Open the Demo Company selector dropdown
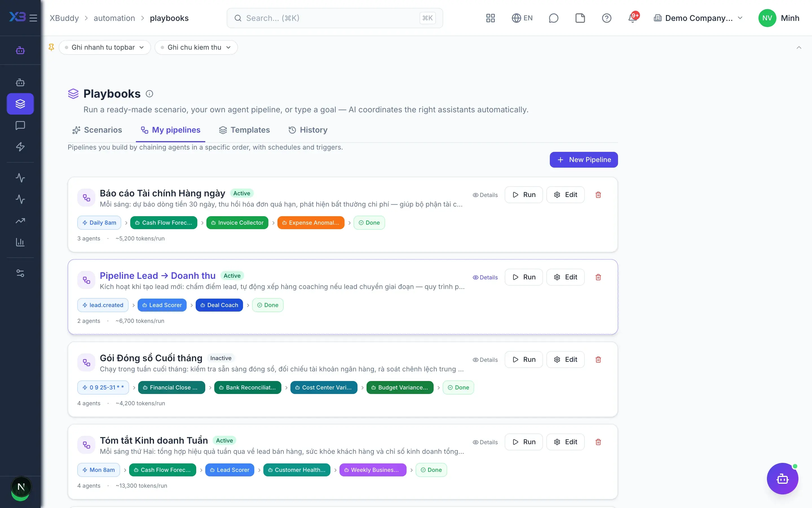The height and width of the screenshot is (508, 812). click(698, 18)
